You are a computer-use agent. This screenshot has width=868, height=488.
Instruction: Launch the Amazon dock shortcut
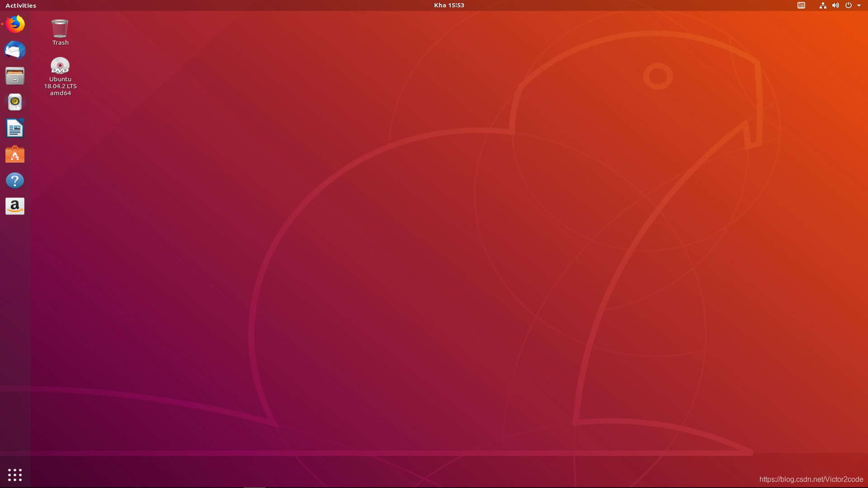15,206
